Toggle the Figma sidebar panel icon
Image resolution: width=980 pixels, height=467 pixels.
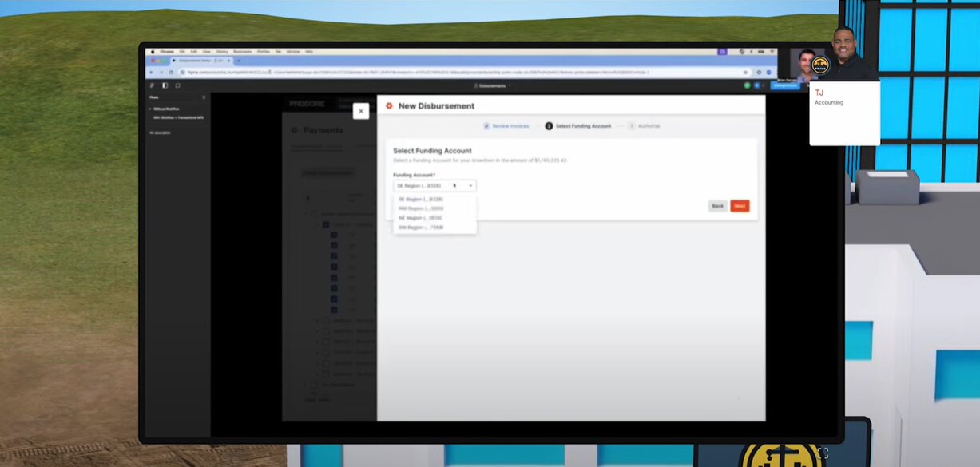click(x=165, y=85)
